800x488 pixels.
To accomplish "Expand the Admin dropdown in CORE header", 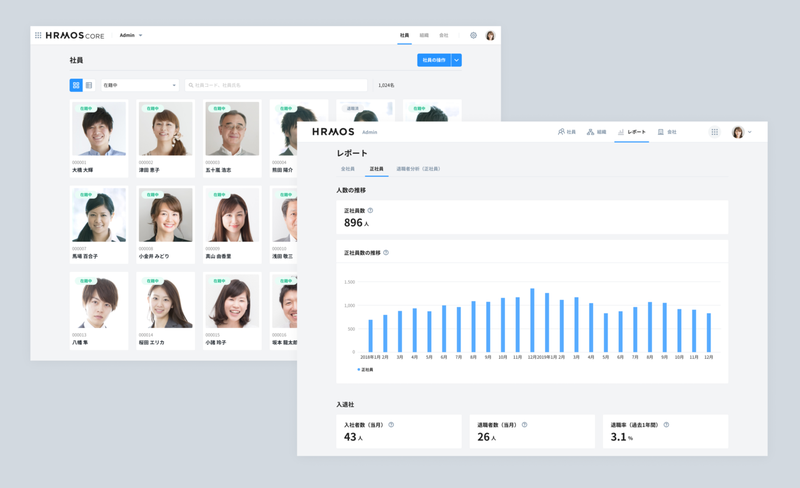I will pyautogui.click(x=131, y=35).
